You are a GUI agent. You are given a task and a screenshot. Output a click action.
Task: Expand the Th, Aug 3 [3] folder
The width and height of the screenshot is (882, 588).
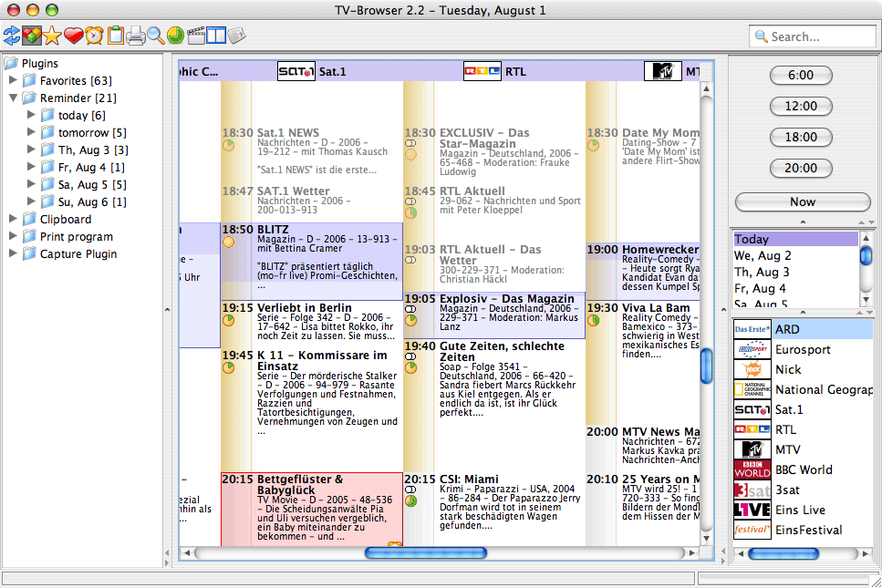pyautogui.click(x=32, y=150)
